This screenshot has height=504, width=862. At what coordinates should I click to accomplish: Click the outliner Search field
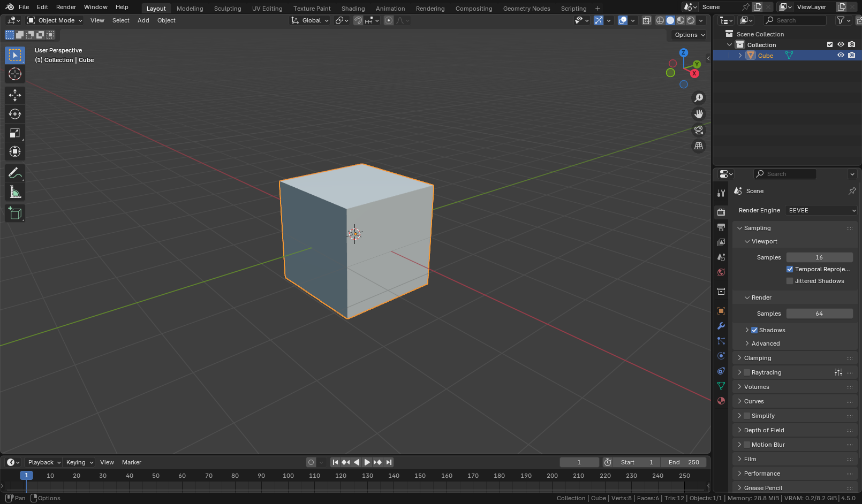click(x=795, y=20)
